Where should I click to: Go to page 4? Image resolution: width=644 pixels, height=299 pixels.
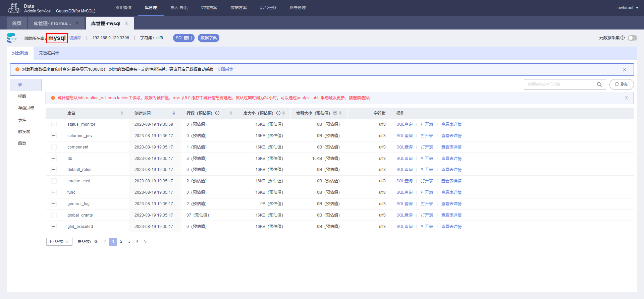(137, 241)
